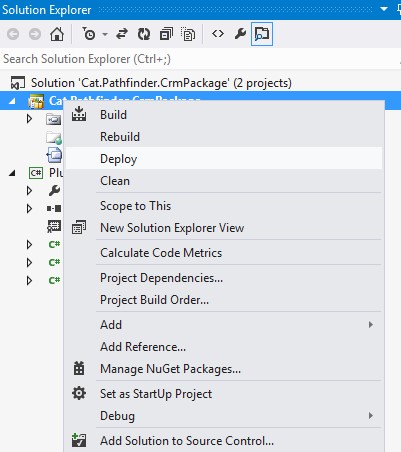The height and width of the screenshot is (452, 401).
Task: Expand the first C# file node
Action: click(x=29, y=245)
